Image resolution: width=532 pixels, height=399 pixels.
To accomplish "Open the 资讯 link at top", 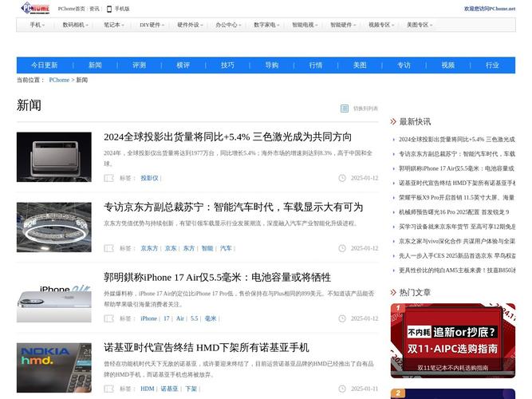I will [94, 9].
